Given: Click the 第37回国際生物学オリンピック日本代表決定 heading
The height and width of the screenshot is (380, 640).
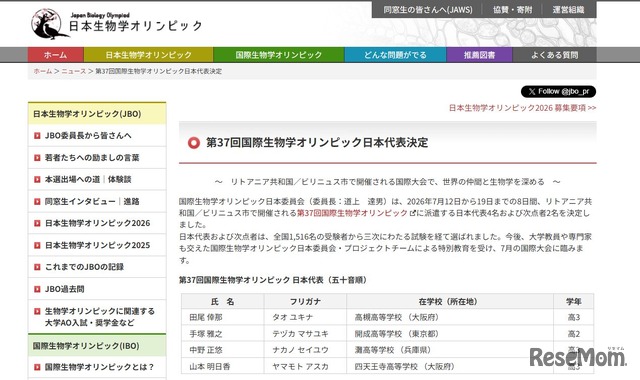Looking at the screenshot, I should coord(317,142).
